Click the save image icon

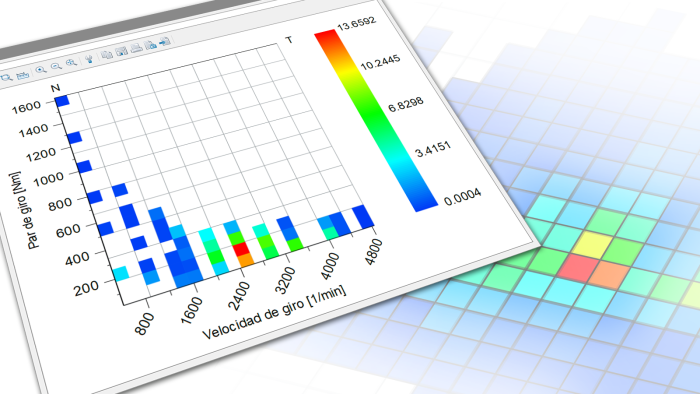(x=121, y=51)
